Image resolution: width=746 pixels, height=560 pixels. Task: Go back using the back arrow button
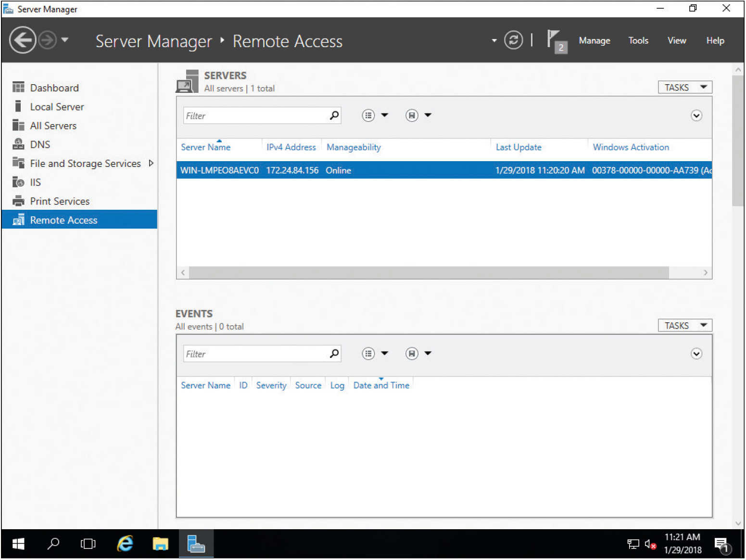(x=23, y=40)
